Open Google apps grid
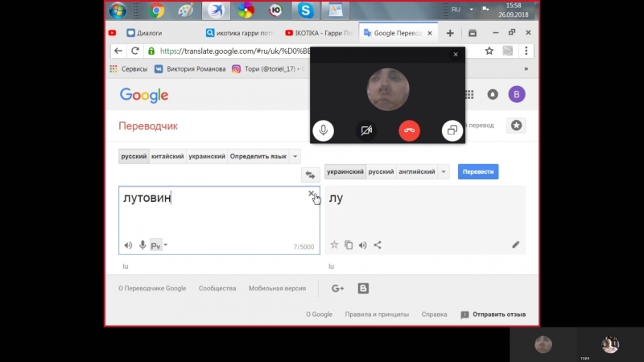 [x=469, y=94]
